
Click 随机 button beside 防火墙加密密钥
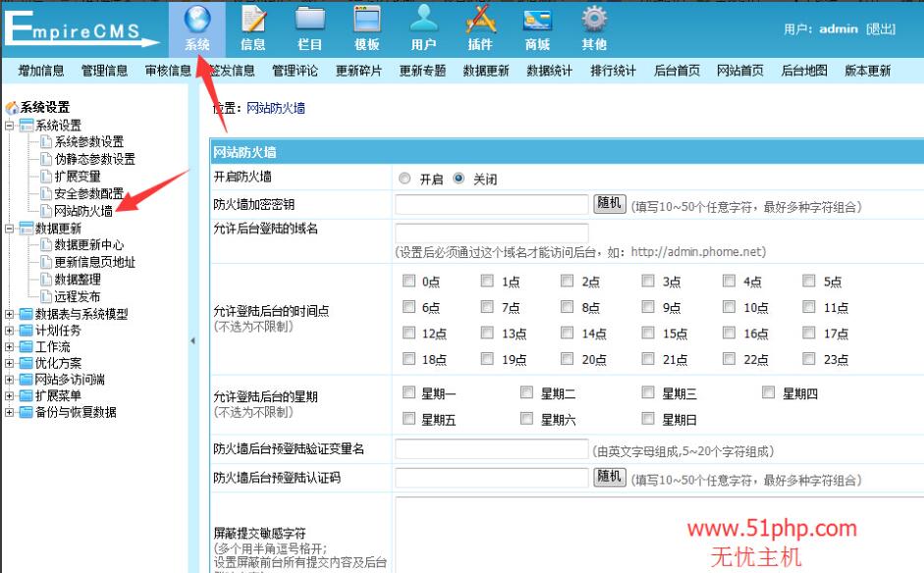[609, 203]
